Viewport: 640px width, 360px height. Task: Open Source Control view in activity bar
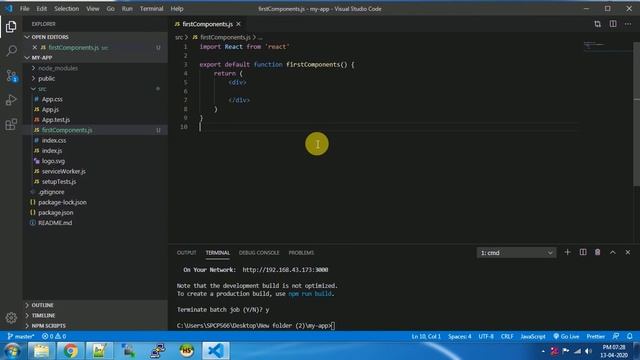(x=11, y=76)
